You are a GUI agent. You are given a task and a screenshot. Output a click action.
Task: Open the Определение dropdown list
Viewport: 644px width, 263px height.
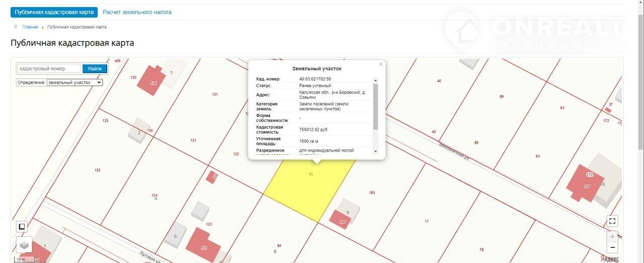74,82
